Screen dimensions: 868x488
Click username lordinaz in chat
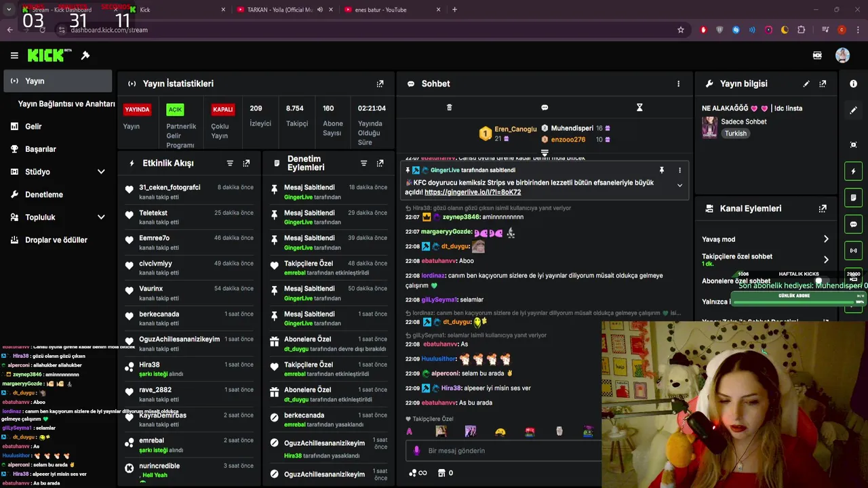pos(432,276)
